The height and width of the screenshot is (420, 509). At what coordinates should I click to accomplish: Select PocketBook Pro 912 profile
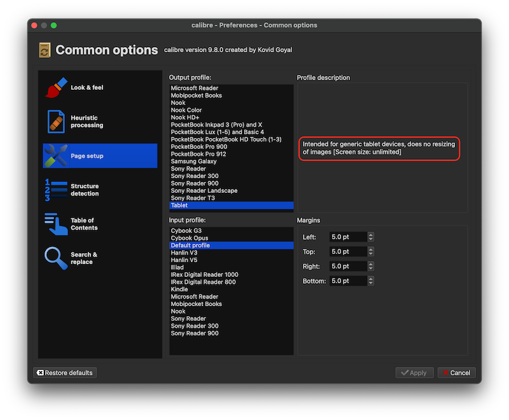(232, 154)
